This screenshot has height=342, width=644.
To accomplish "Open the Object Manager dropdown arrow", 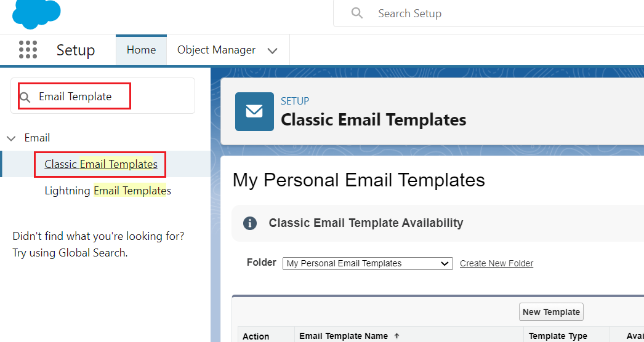I will (272, 50).
